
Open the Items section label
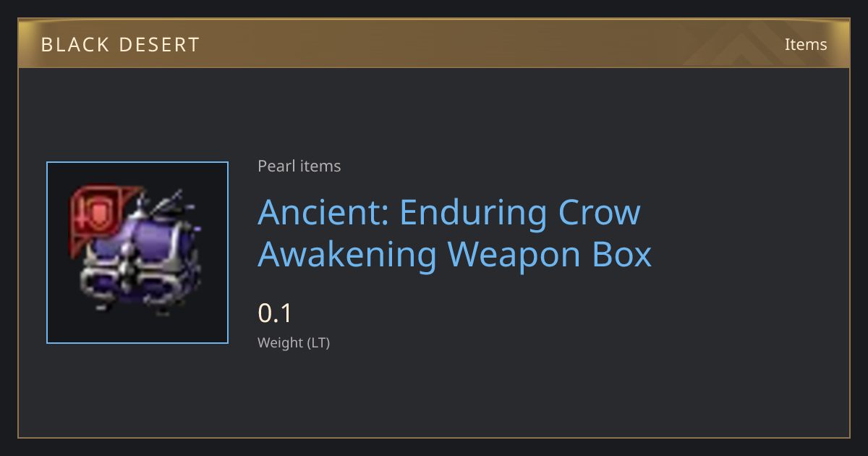(x=806, y=44)
